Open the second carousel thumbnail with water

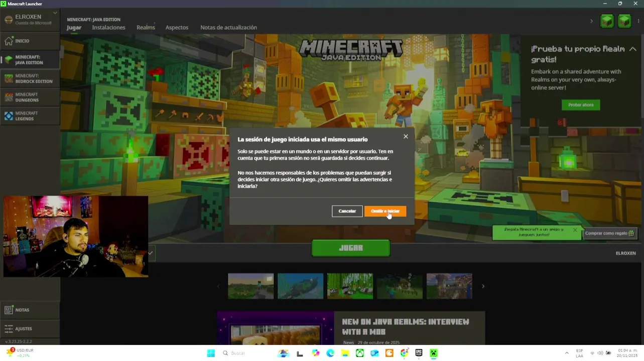(300, 286)
